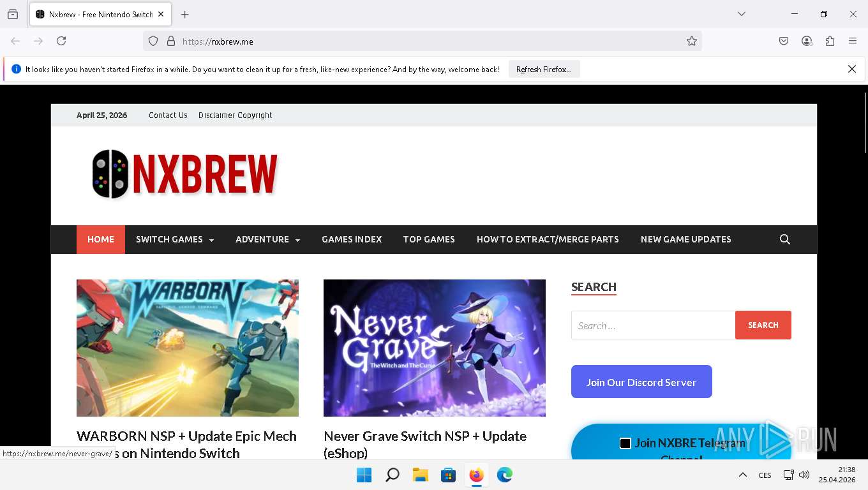Image resolution: width=868 pixels, height=490 pixels.
Task: Open the WARBORN game thumbnail
Action: [x=188, y=348]
